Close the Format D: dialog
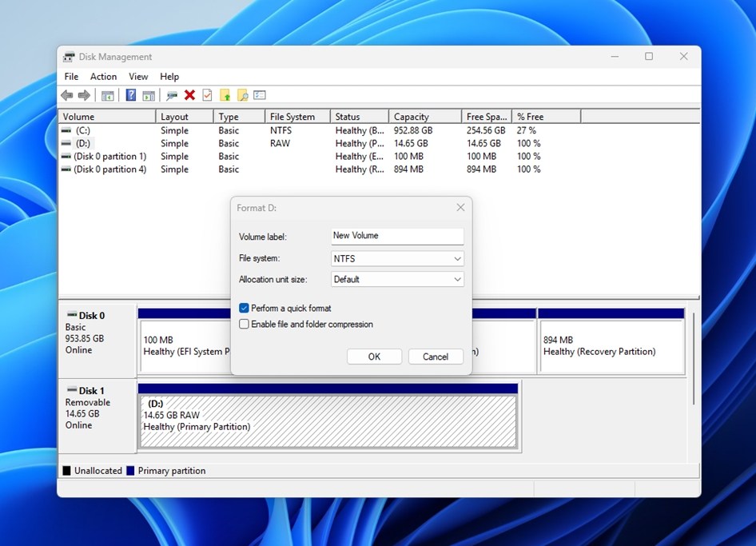The height and width of the screenshot is (546, 756). 460,207
